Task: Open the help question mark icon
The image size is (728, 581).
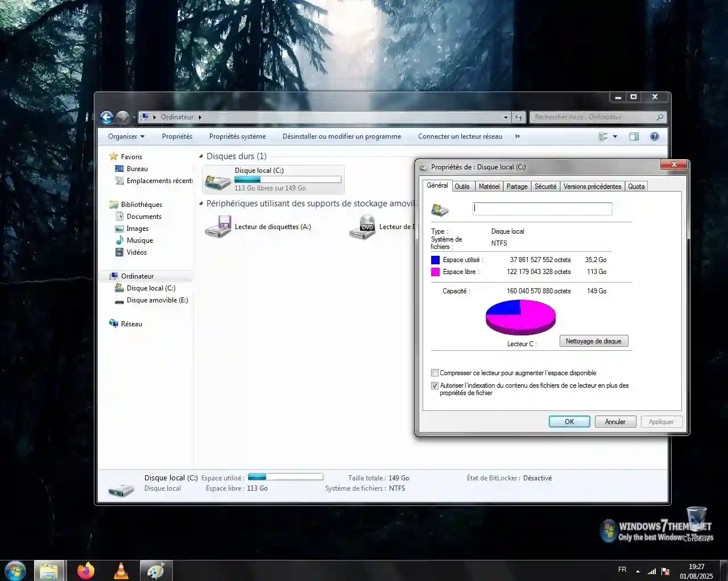Action: pyautogui.click(x=654, y=136)
